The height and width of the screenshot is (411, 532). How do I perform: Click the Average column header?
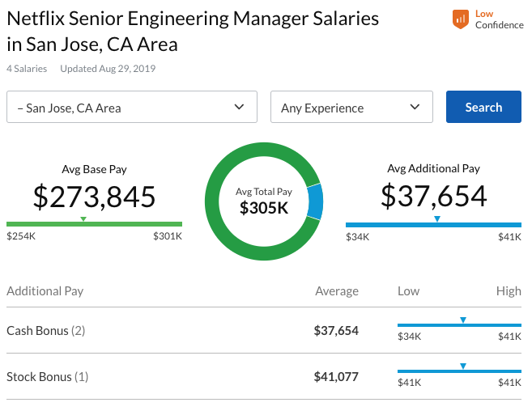[x=336, y=291]
